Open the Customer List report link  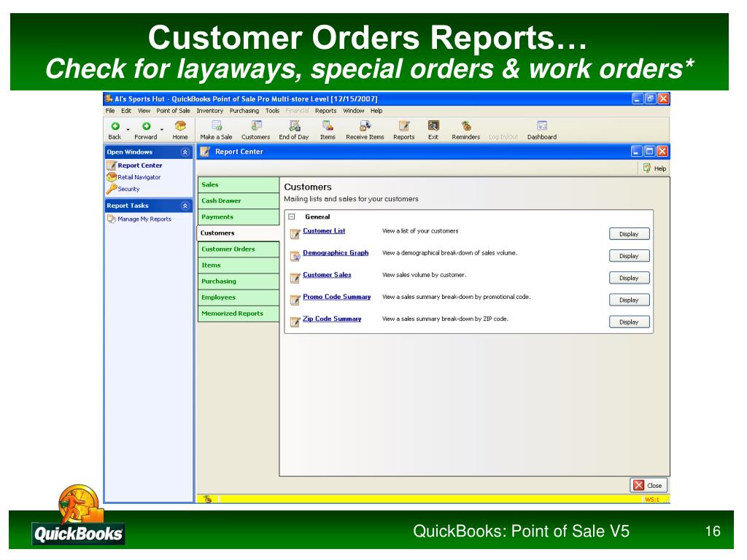coord(324,231)
